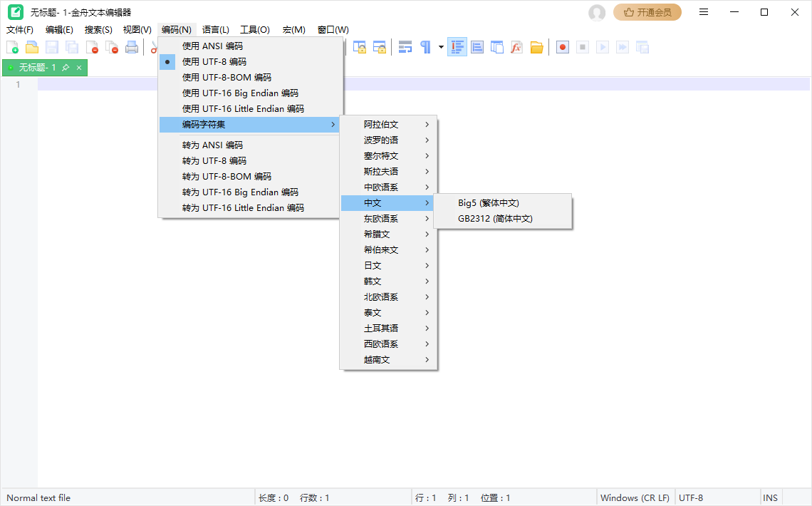Toggle show all characters pilcrow icon
Image resolution: width=812 pixels, height=506 pixels.
point(425,47)
